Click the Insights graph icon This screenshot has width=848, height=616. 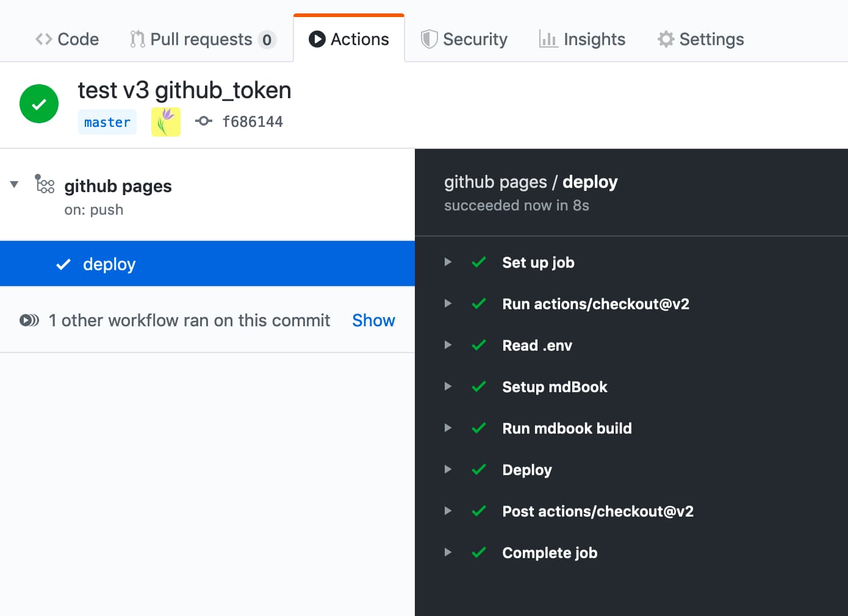tap(548, 39)
